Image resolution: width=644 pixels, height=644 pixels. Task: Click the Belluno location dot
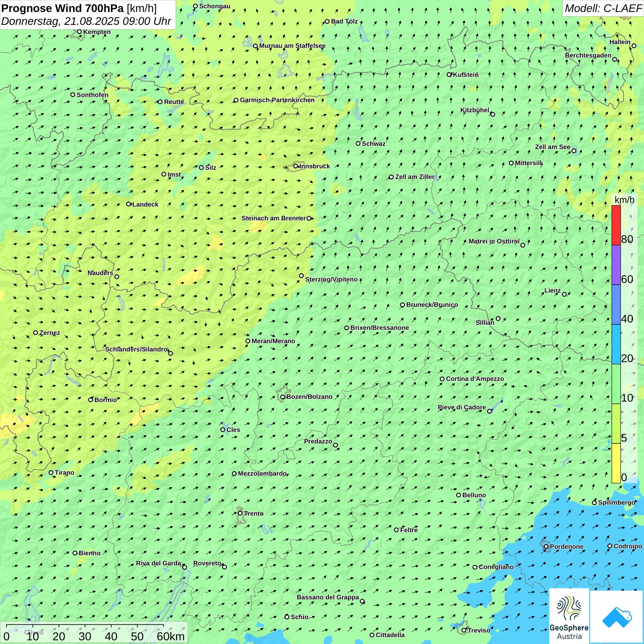(x=459, y=495)
